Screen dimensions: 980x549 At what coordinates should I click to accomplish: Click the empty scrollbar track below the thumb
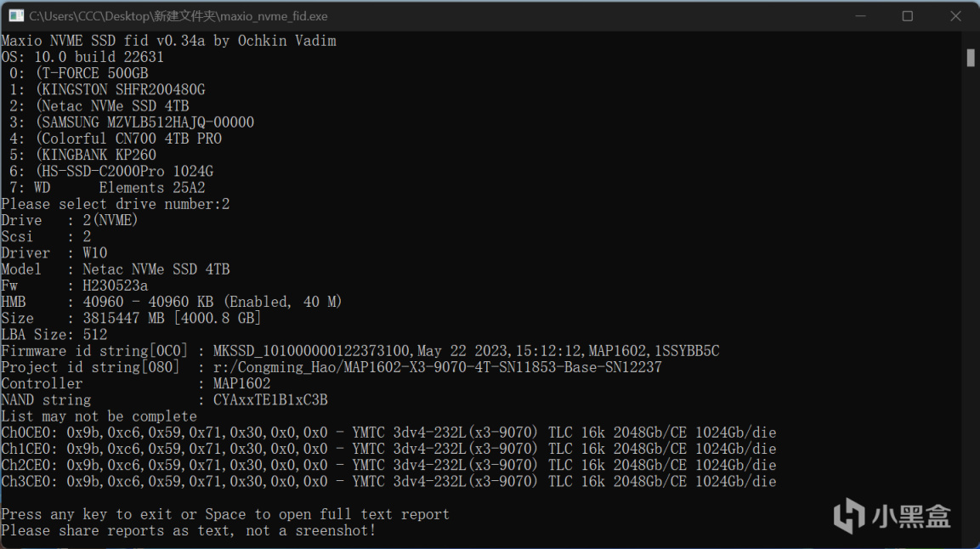971,297
